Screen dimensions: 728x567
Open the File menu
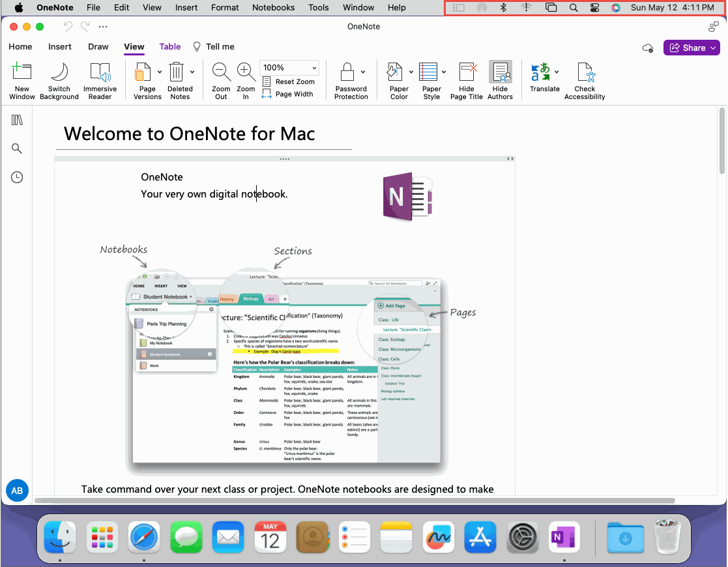click(93, 7)
